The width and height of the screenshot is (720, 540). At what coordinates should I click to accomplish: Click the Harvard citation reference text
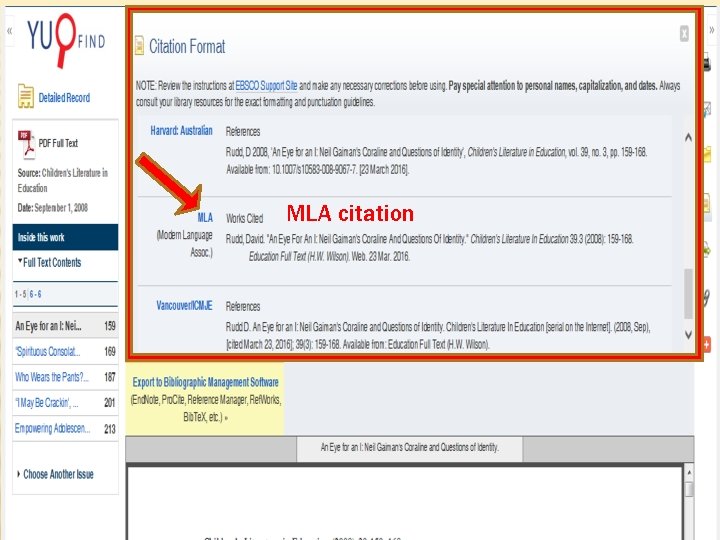coord(436,161)
